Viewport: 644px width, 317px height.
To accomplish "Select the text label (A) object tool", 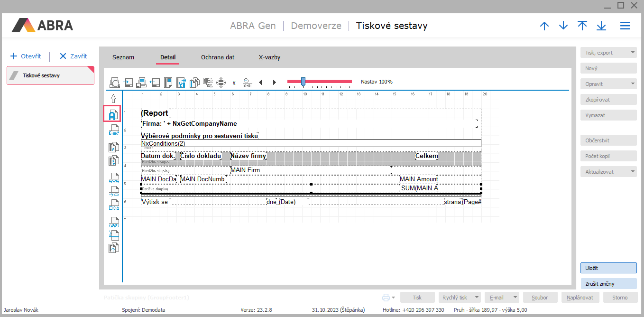I will [113, 114].
